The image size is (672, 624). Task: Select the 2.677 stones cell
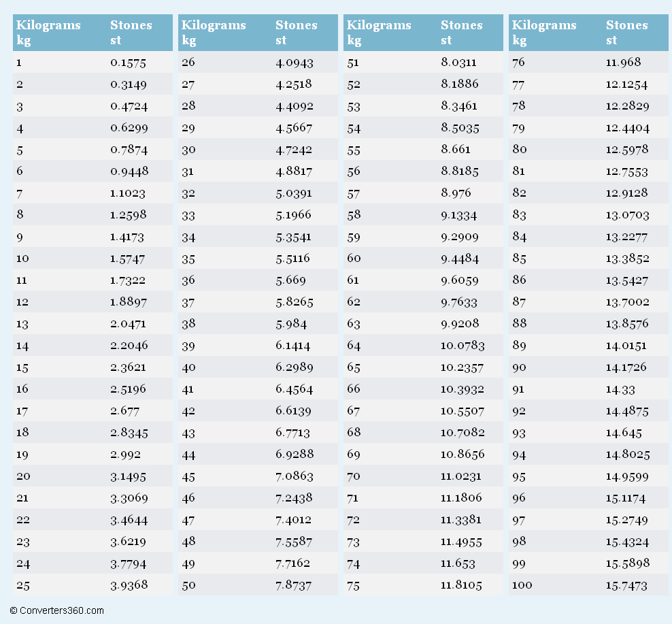[125, 411]
